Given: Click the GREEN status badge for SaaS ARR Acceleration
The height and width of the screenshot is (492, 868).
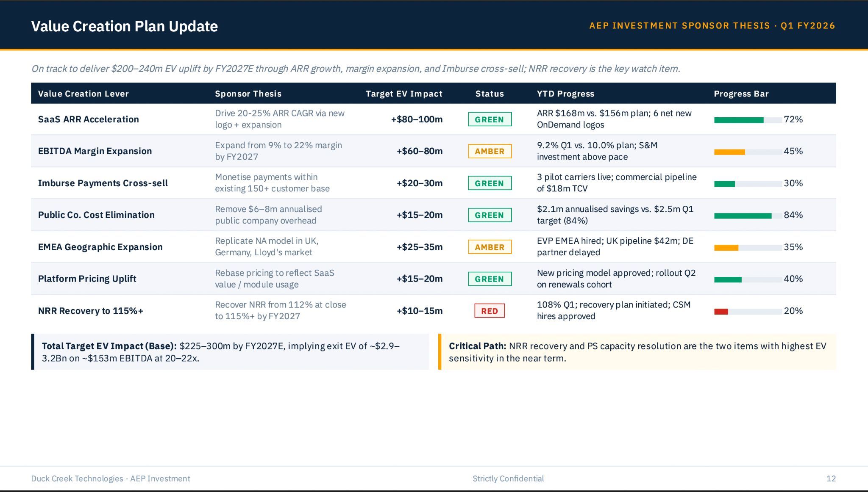Looking at the screenshot, I should pos(490,119).
